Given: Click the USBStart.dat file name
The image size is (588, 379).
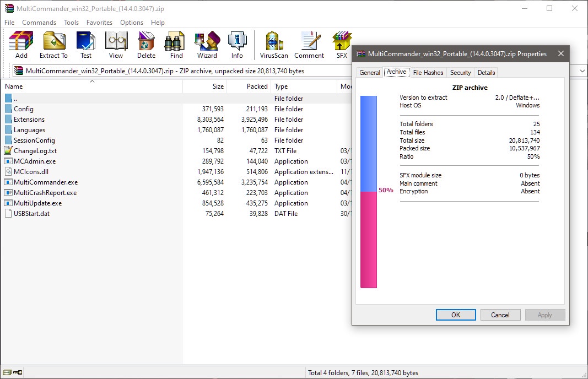Looking at the screenshot, I should pos(31,214).
